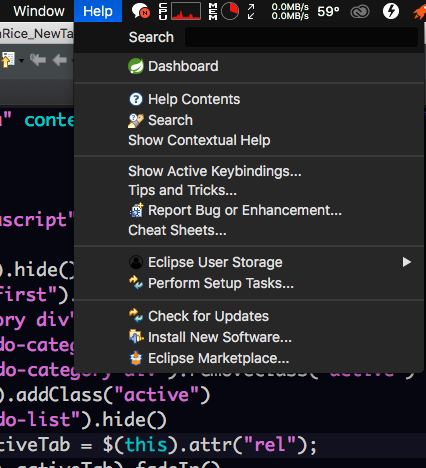This screenshot has width=426, height=468.
Task: Click the Check for Updates icon
Action: click(x=136, y=316)
